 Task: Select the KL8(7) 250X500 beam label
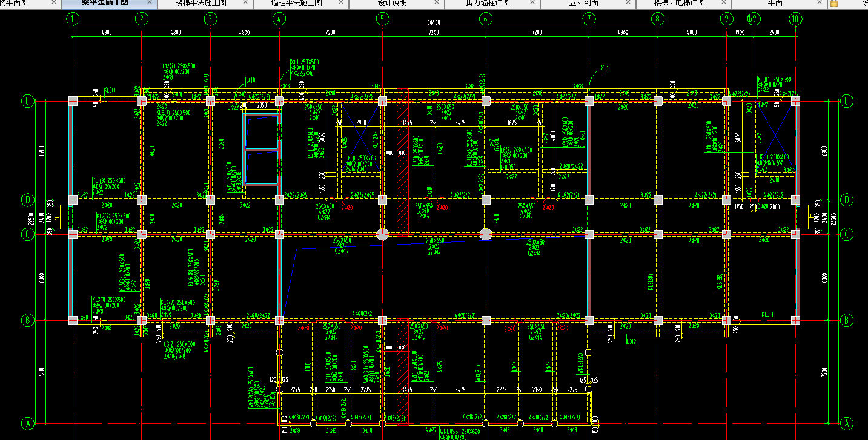[x=173, y=113]
